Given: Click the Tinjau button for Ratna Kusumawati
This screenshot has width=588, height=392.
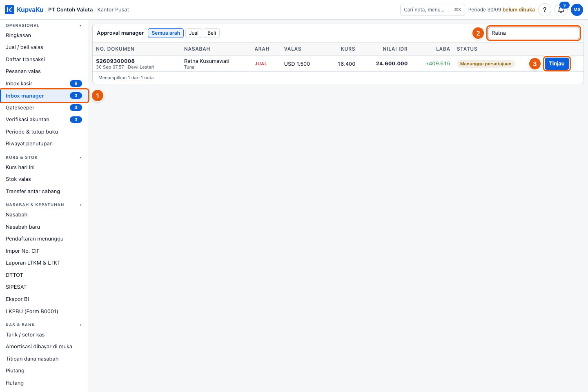Looking at the screenshot, I should pyautogui.click(x=557, y=64).
